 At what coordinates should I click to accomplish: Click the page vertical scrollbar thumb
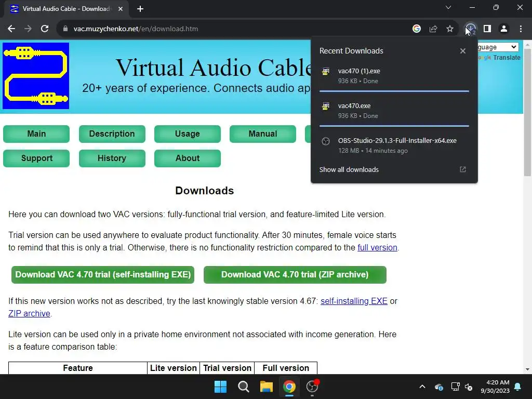527,112
